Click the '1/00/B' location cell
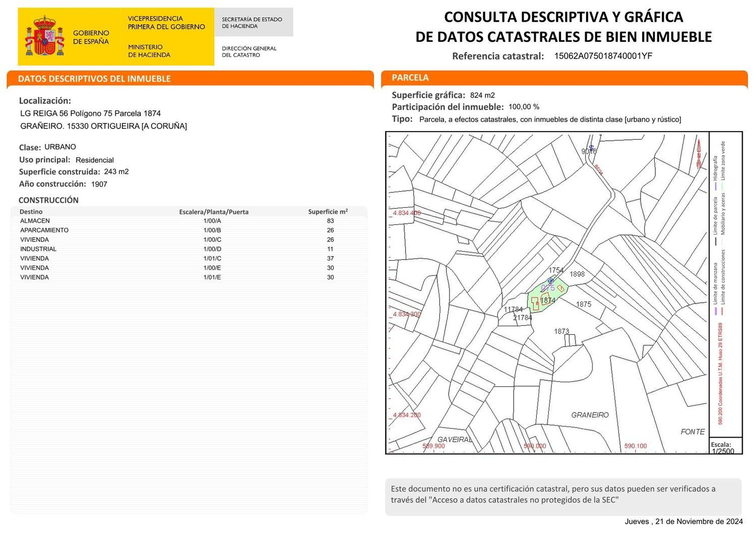This screenshot has width=756, height=534. pos(212,230)
